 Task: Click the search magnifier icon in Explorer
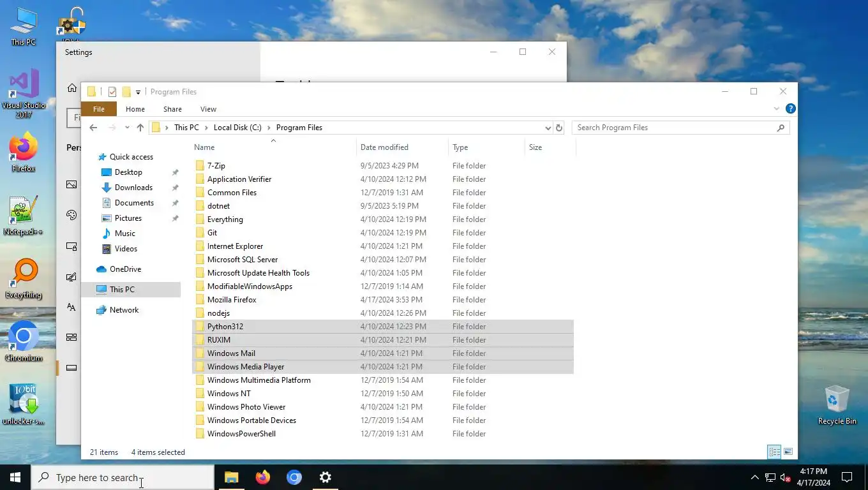781,128
